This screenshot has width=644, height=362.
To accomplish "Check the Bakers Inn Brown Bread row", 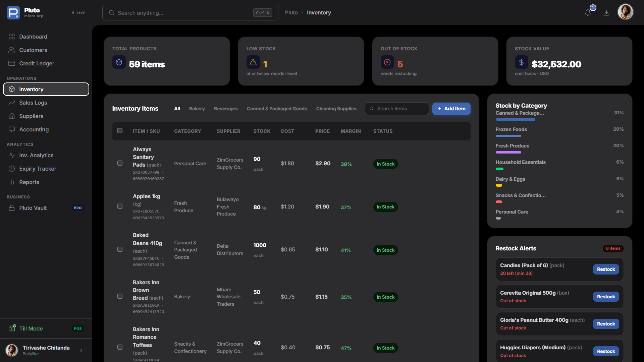I will pos(120,296).
